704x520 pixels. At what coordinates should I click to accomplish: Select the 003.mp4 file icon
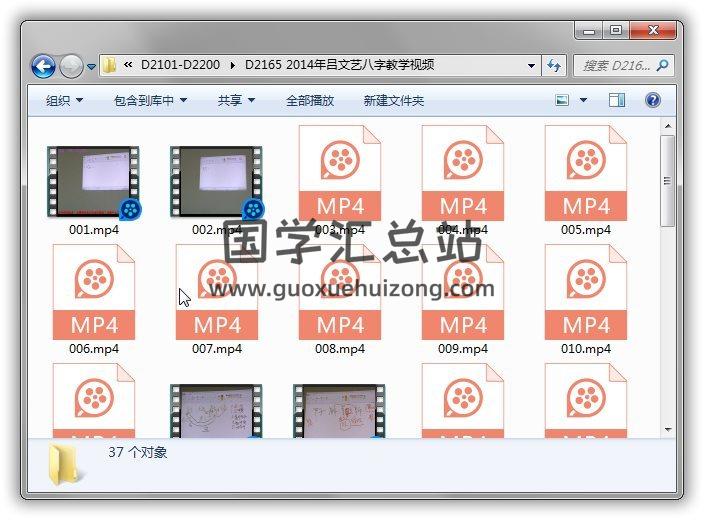340,173
